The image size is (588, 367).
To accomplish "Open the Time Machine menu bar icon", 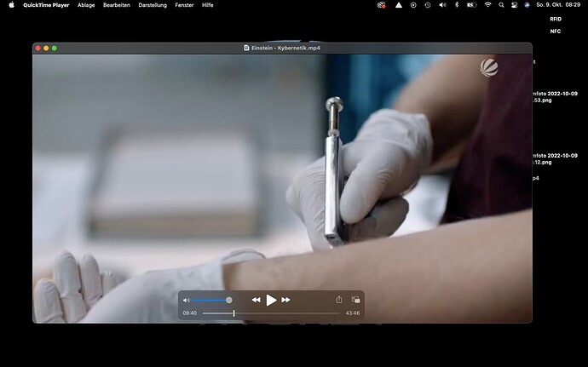I will [x=428, y=5].
